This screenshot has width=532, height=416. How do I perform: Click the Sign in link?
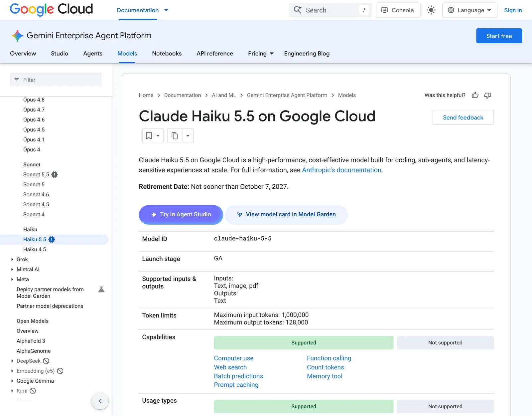pos(513,10)
